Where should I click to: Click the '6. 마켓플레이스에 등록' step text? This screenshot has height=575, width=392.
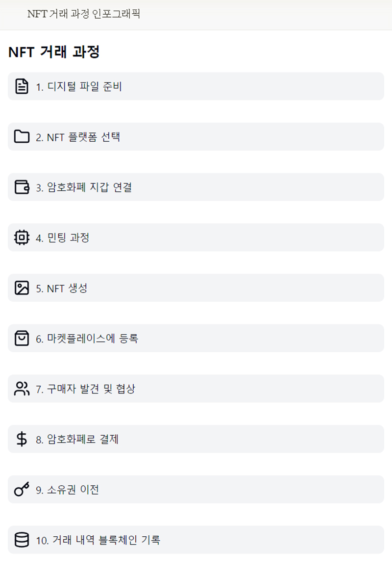[x=87, y=339]
